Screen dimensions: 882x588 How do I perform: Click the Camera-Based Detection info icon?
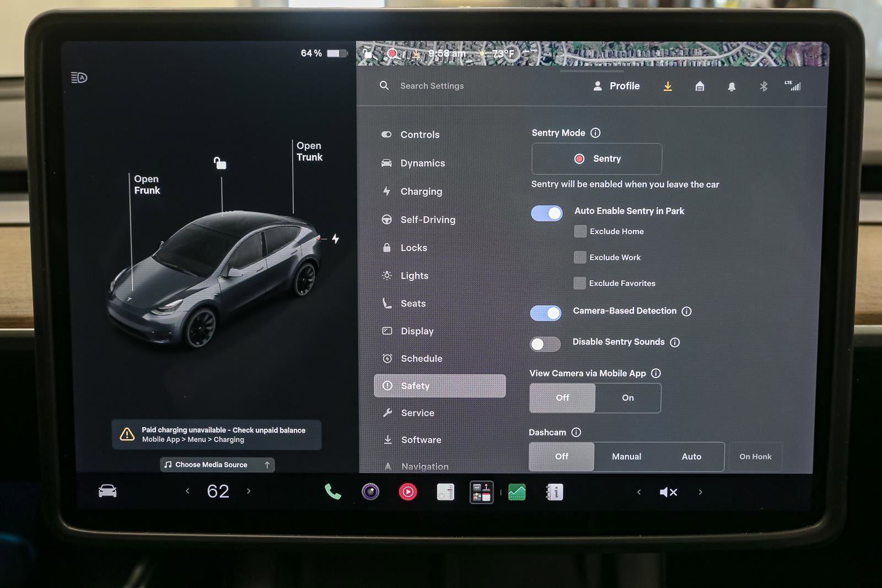(x=686, y=311)
